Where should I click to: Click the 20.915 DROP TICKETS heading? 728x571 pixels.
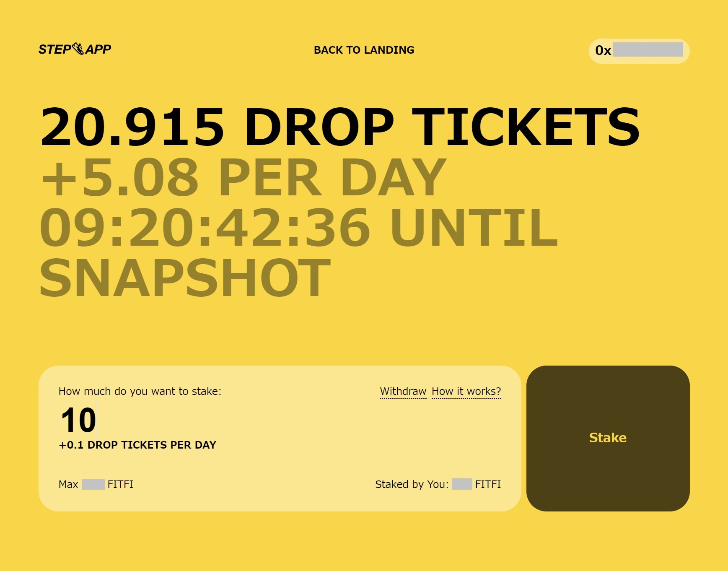click(340, 127)
